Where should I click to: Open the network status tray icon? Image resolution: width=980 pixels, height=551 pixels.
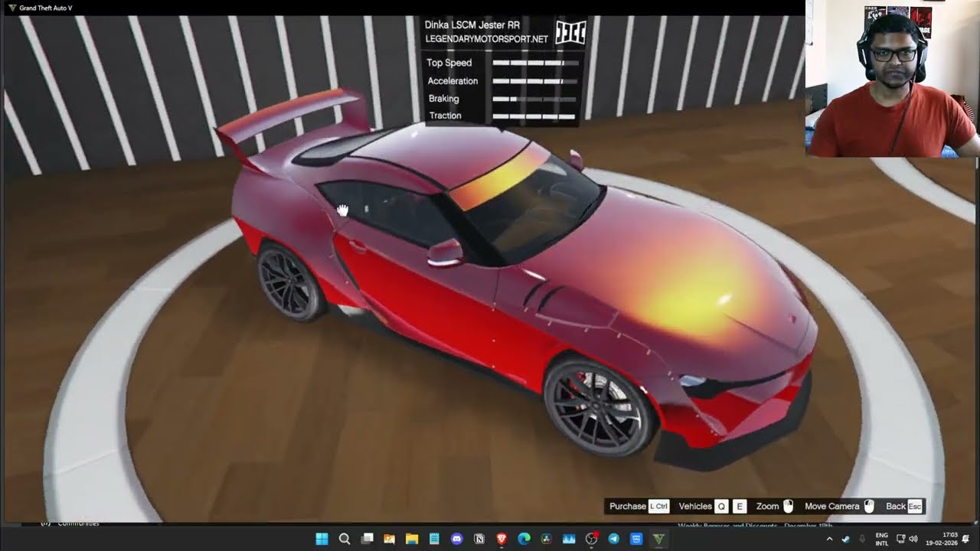(x=901, y=539)
